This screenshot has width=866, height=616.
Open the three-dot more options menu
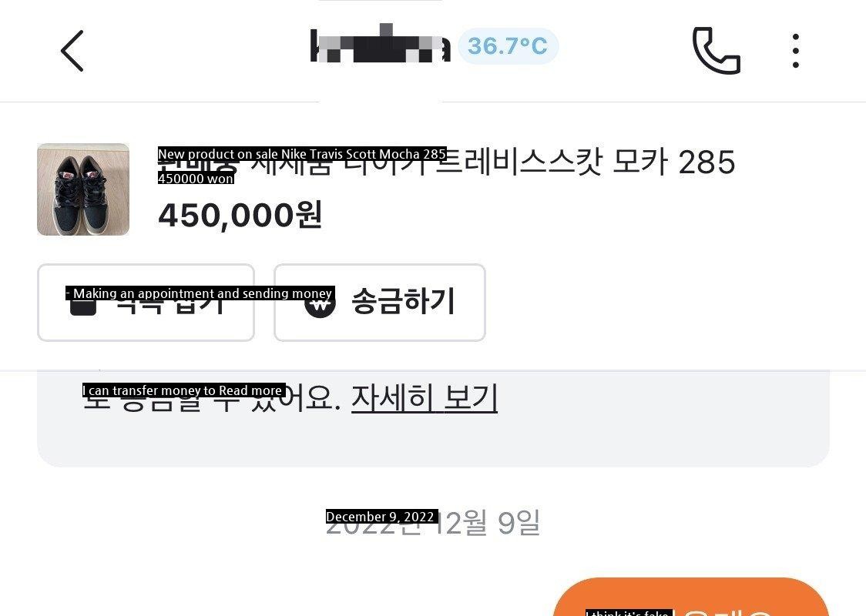tap(795, 51)
